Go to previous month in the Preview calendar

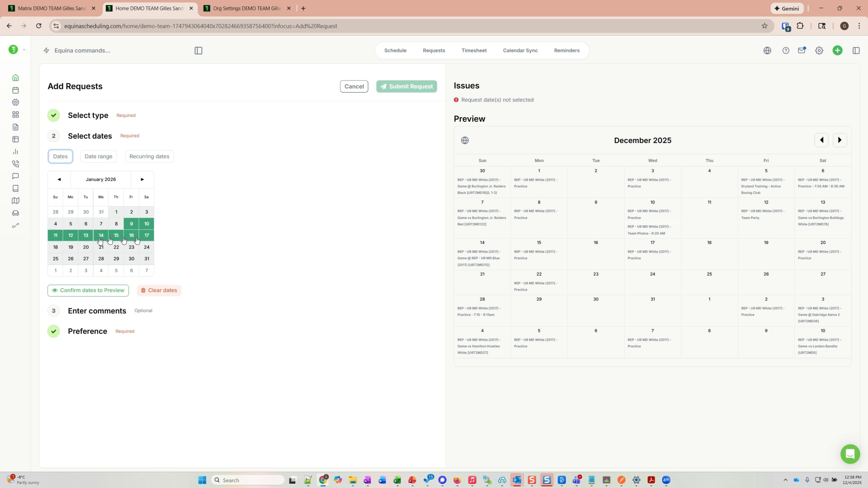[821, 140]
